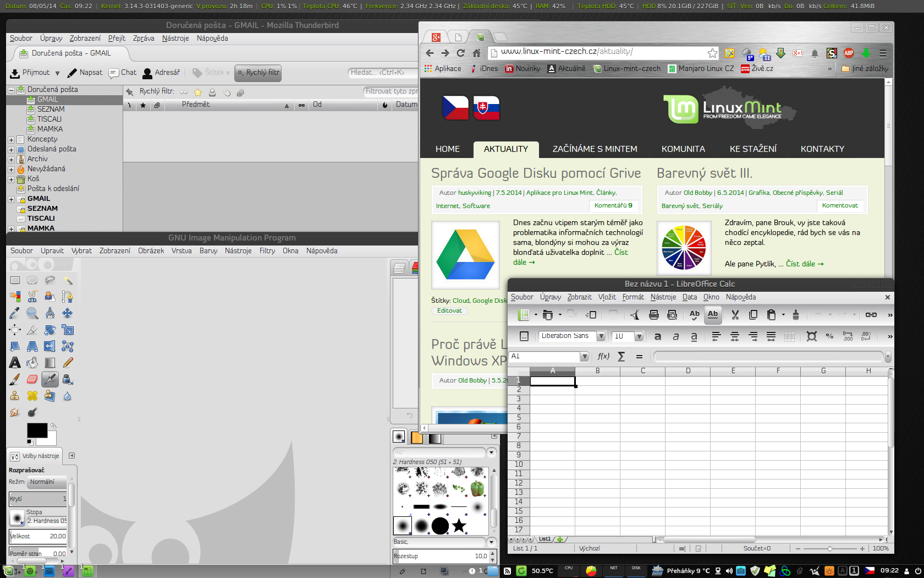Select the Ellipse Select tool in GIMP
This screenshot has width=924, height=578.
pyautogui.click(x=32, y=280)
